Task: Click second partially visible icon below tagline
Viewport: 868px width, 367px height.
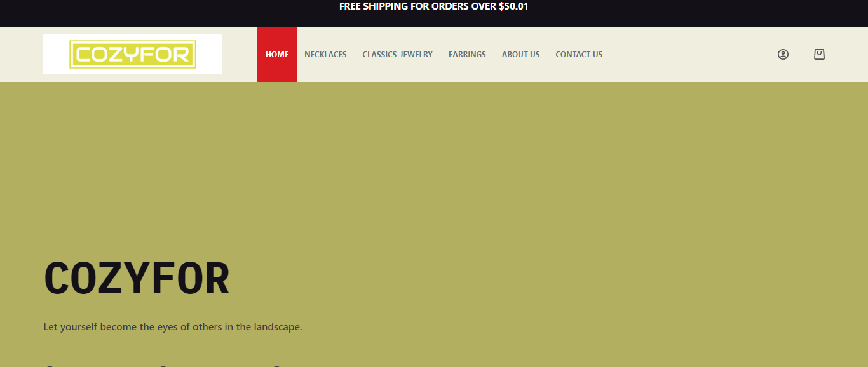Action: click(163, 365)
